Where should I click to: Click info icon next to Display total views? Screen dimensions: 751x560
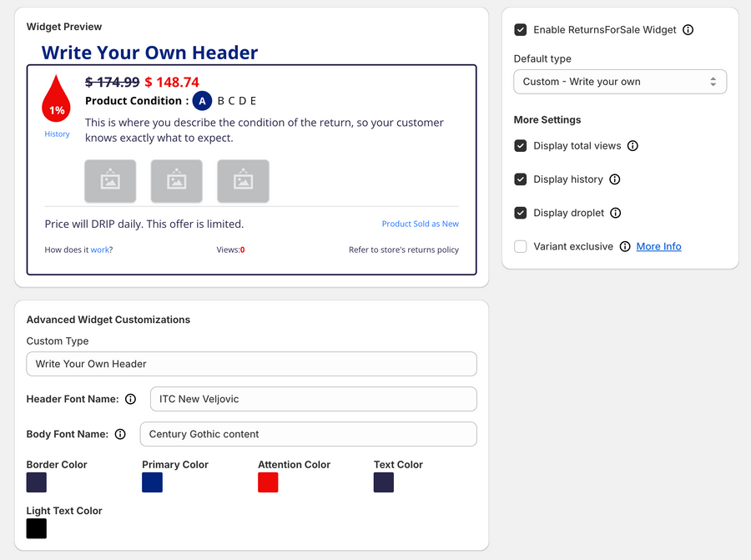pyautogui.click(x=633, y=146)
